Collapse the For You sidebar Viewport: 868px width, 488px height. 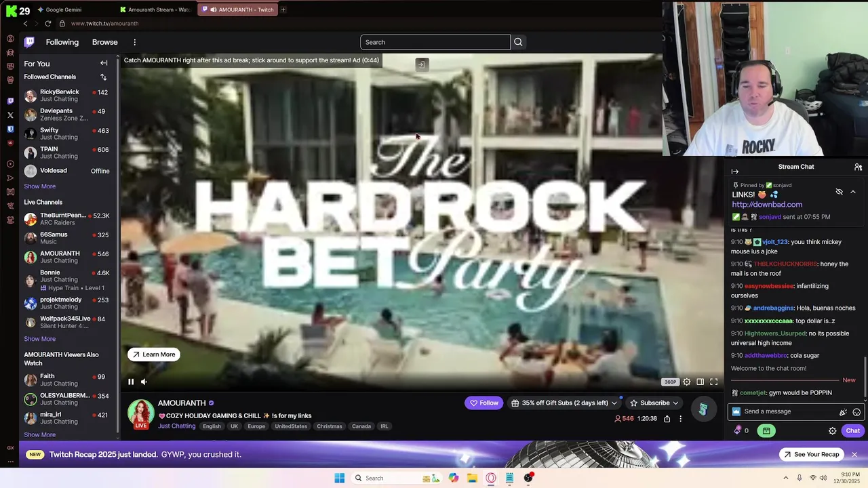coord(104,63)
